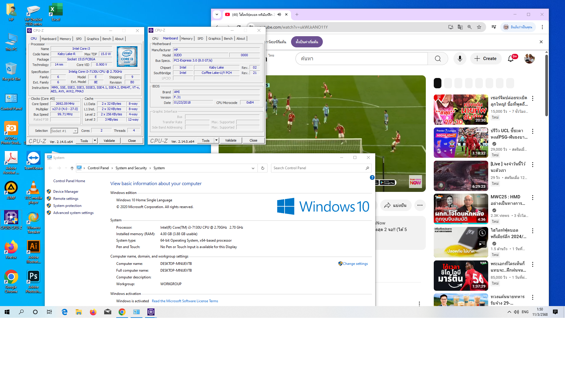
Task: Open the System window help icon
Action: (372, 177)
